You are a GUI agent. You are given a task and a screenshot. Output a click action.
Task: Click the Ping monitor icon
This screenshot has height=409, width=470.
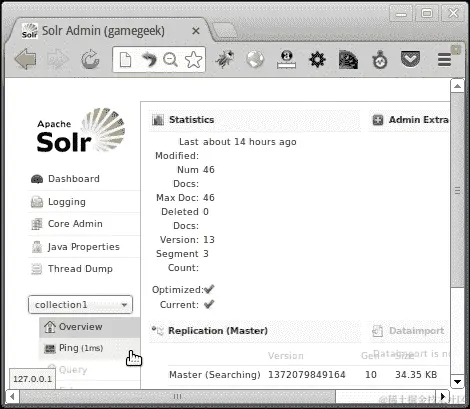click(x=50, y=349)
